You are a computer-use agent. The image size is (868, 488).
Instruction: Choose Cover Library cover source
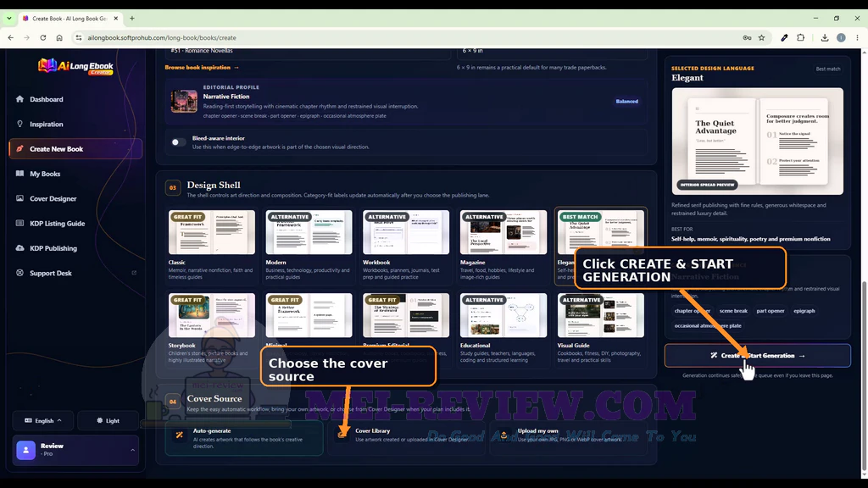pos(406,438)
